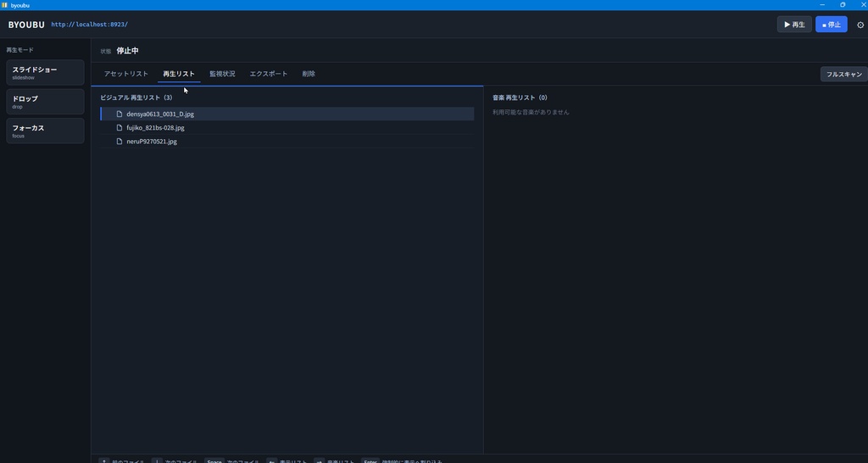Switch to the 再生リスト tab

point(179,74)
